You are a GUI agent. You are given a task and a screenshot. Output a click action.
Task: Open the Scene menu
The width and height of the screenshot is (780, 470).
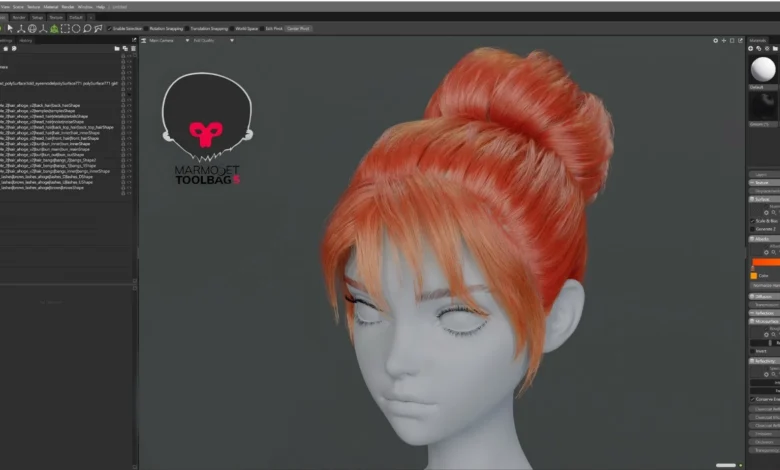coord(18,7)
